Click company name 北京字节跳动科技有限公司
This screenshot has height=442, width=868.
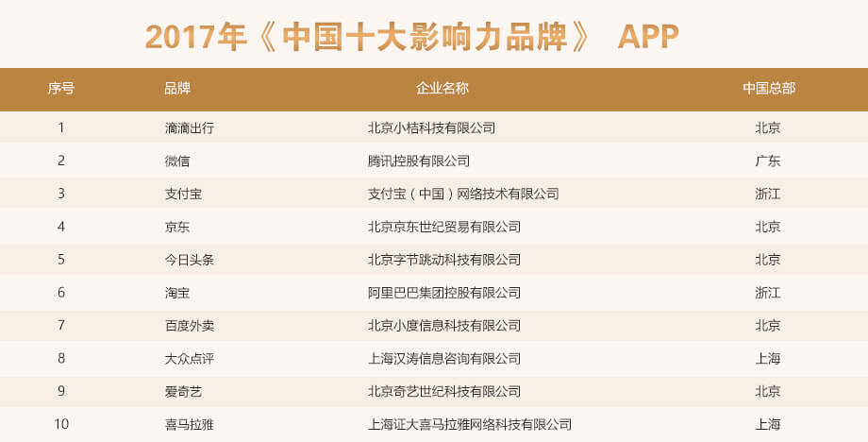444,260
